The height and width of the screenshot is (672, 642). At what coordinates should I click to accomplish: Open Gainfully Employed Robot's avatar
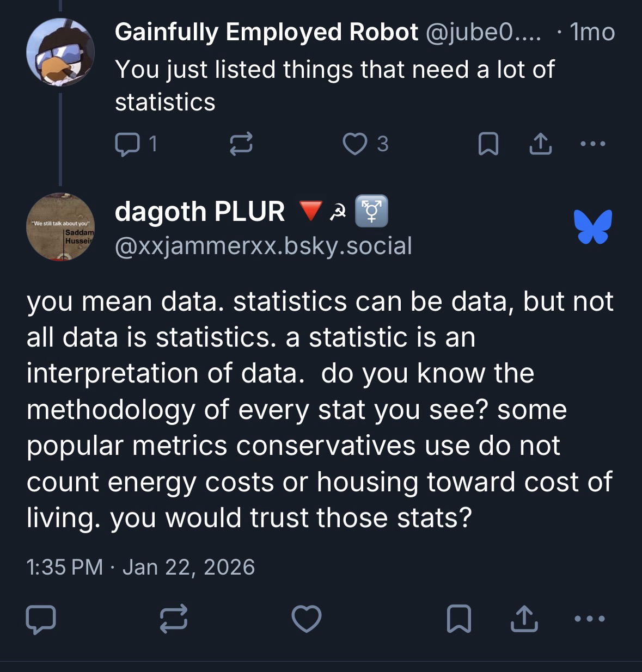pos(60,52)
